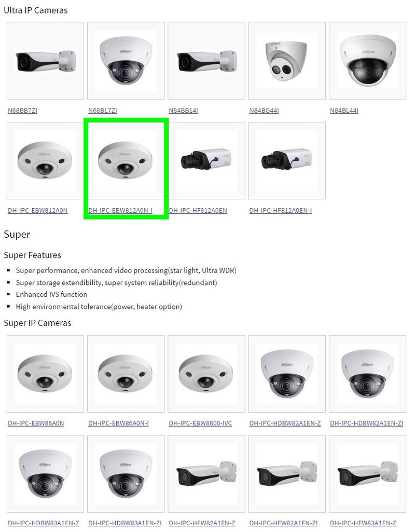Click the DH-IPC-EBW86A0N camera thumbnail
This screenshot has height=532, width=415.
[x=45, y=374]
